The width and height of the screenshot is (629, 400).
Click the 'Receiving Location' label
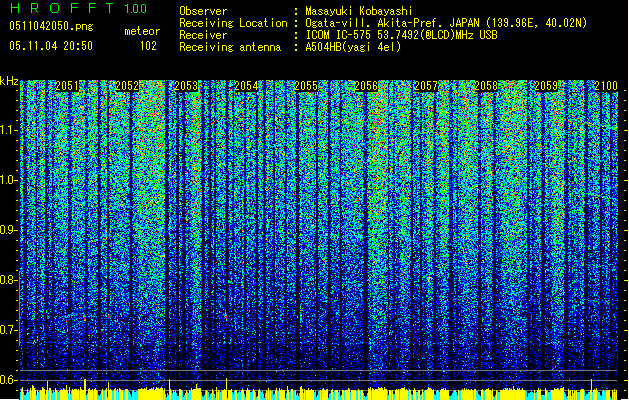233,23
